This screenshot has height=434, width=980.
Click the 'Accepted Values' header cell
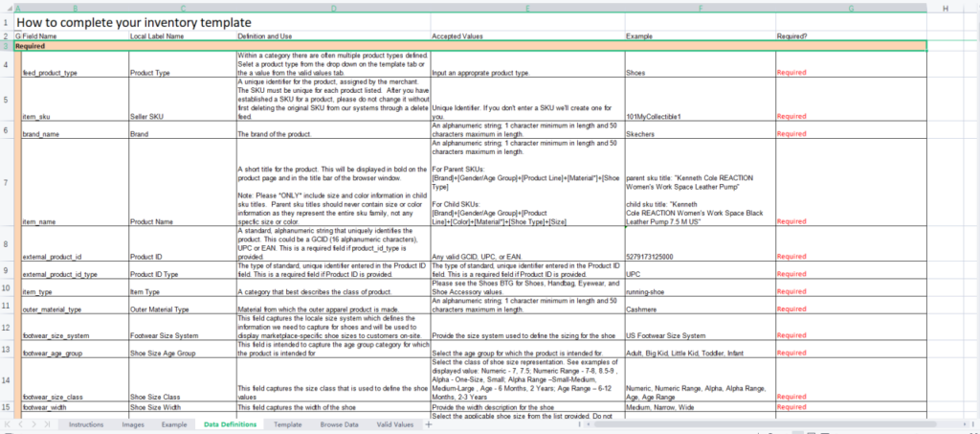[527, 36]
